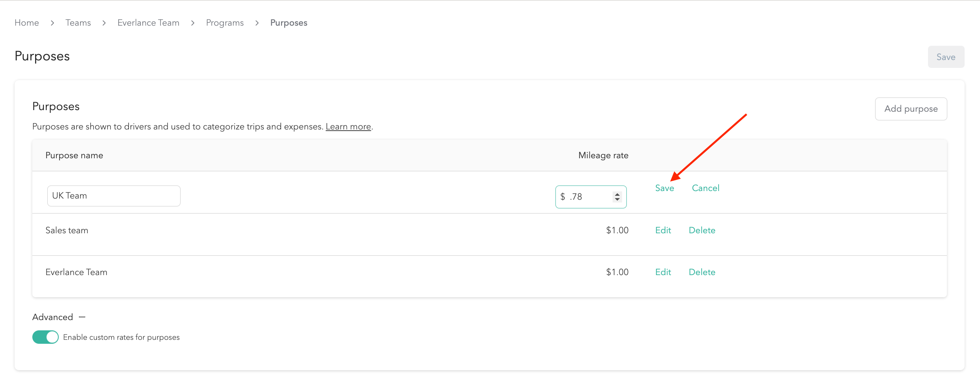
Task: Focus the UK Team purpose name field
Action: click(114, 196)
